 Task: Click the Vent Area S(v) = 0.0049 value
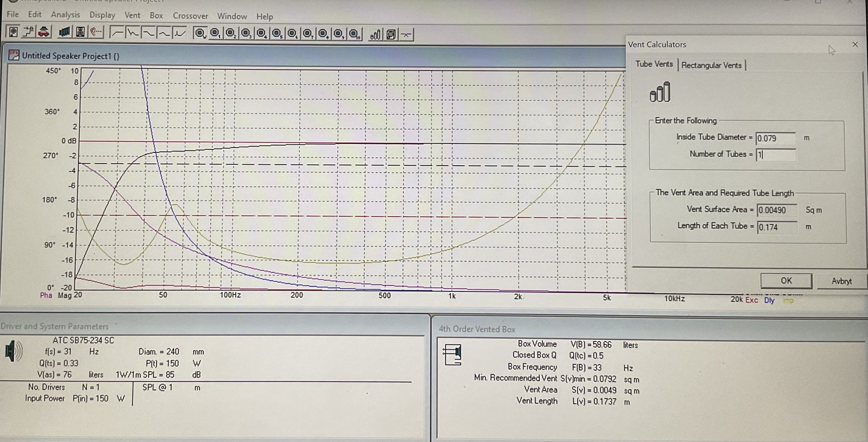pyautogui.click(x=594, y=390)
